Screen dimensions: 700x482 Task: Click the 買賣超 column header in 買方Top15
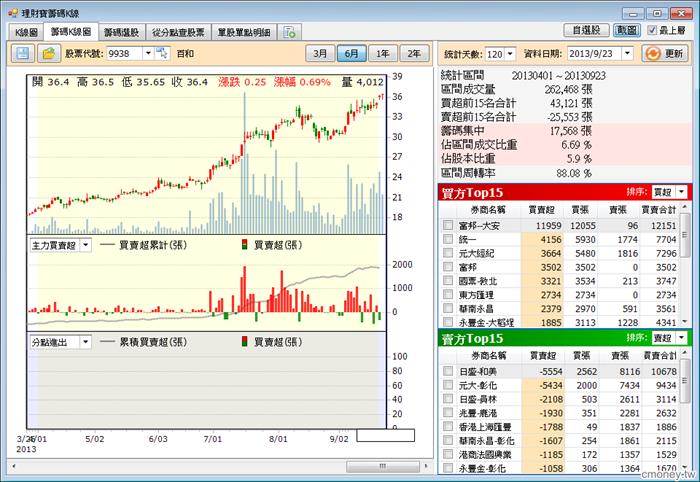[541, 210]
